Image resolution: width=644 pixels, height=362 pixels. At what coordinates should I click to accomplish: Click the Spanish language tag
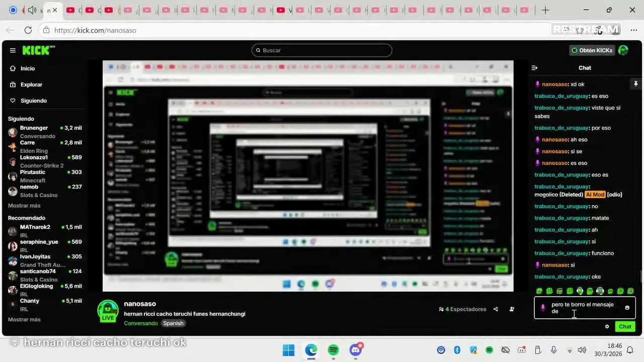click(x=173, y=323)
